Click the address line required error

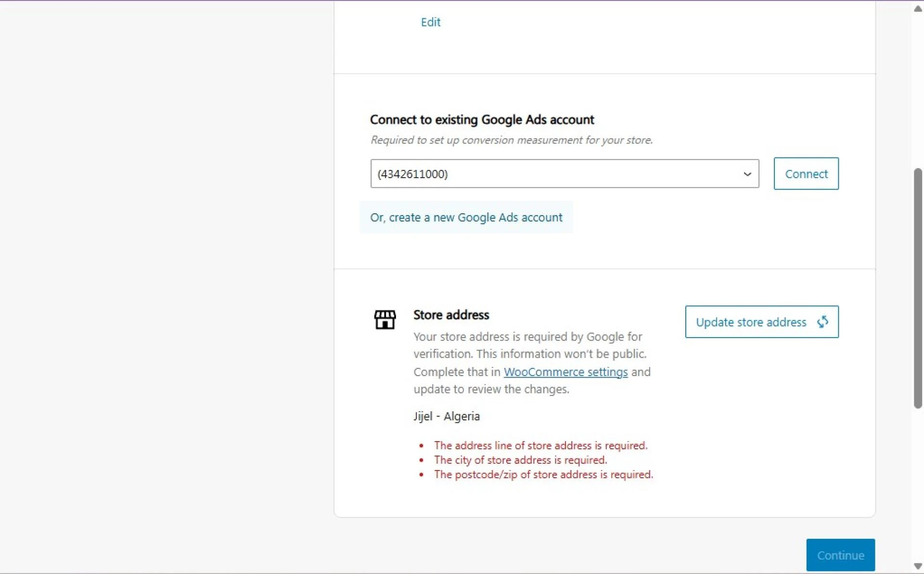[540, 445]
